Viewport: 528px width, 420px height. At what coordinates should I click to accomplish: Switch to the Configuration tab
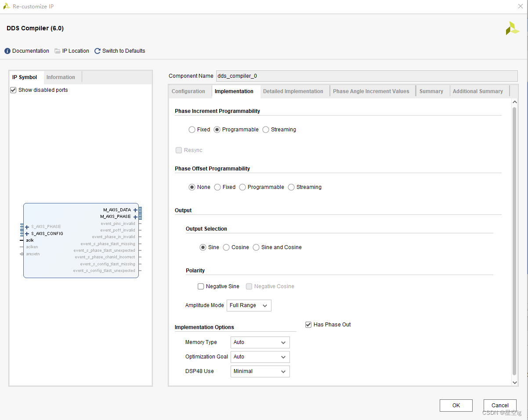click(188, 91)
